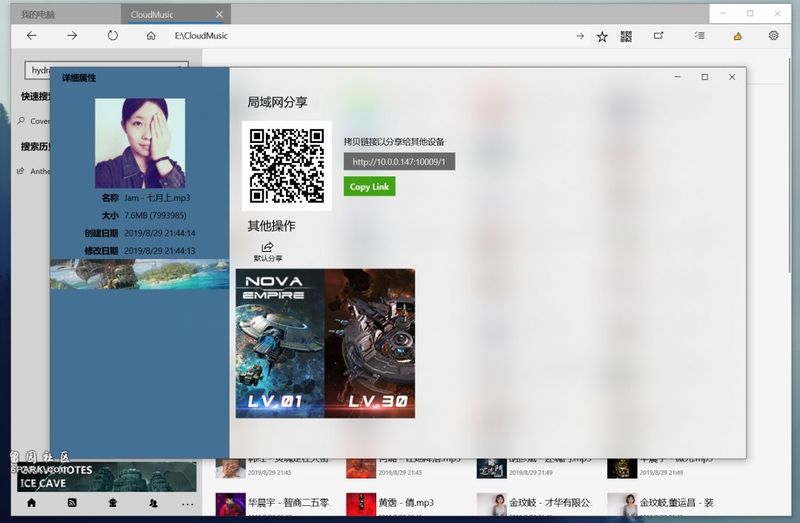Open the more options ellipsis in sidebar
Image resolution: width=800 pixels, height=523 pixels.
187,504
